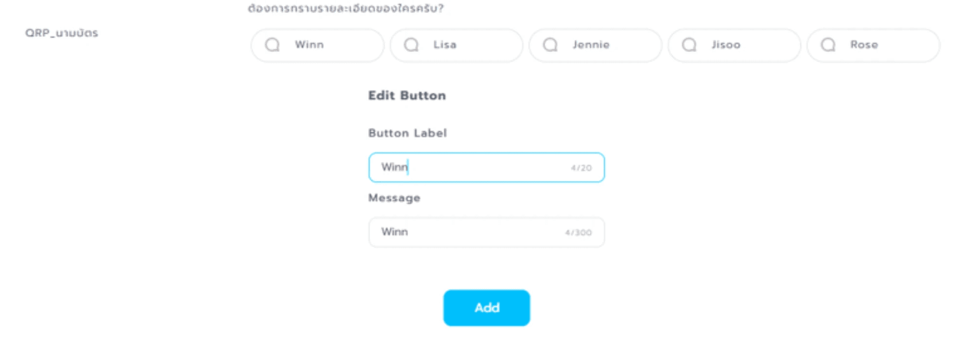This screenshot has height=349, width=980.
Task: Click the Edit Button heading
Action: pyautogui.click(x=407, y=95)
